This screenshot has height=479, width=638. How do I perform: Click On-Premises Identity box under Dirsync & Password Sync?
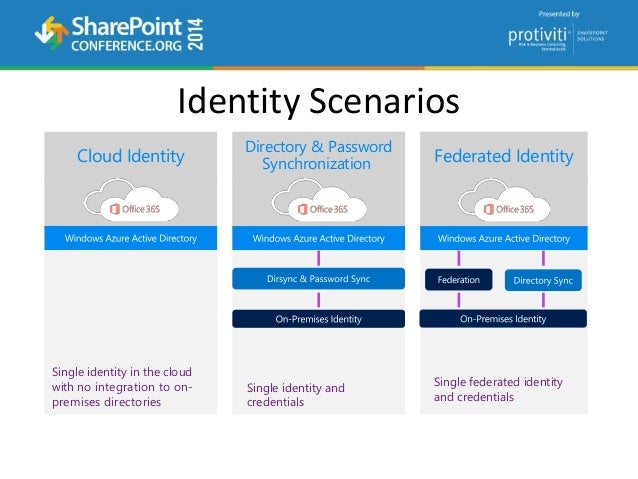(x=319, y=319)
